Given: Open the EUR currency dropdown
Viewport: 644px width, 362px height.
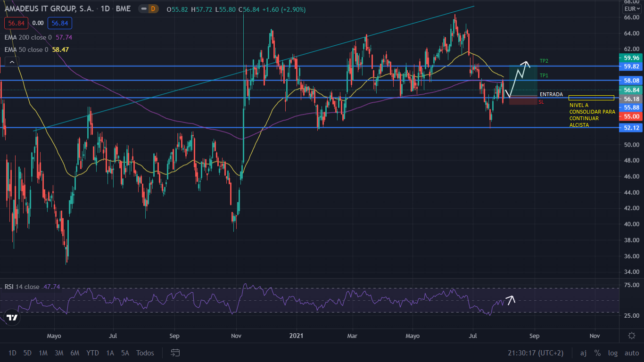Looking at the screenshot, I should pyautogui.click(x=631, y=9).
